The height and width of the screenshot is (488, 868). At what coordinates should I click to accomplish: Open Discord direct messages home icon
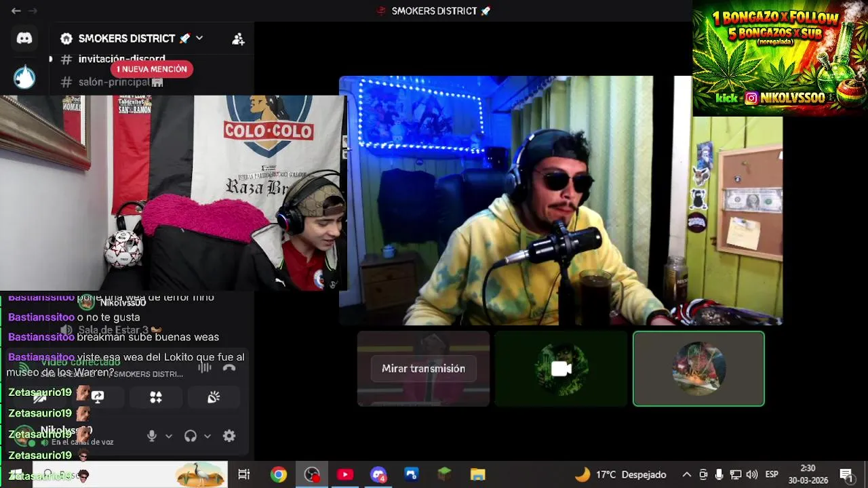tap(24, 39)
